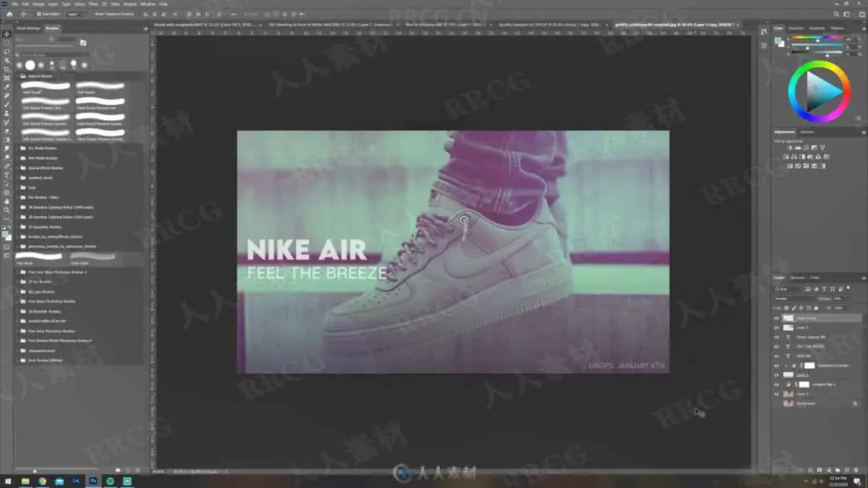
Task: Click the brush search field
Action: (54, 54)
